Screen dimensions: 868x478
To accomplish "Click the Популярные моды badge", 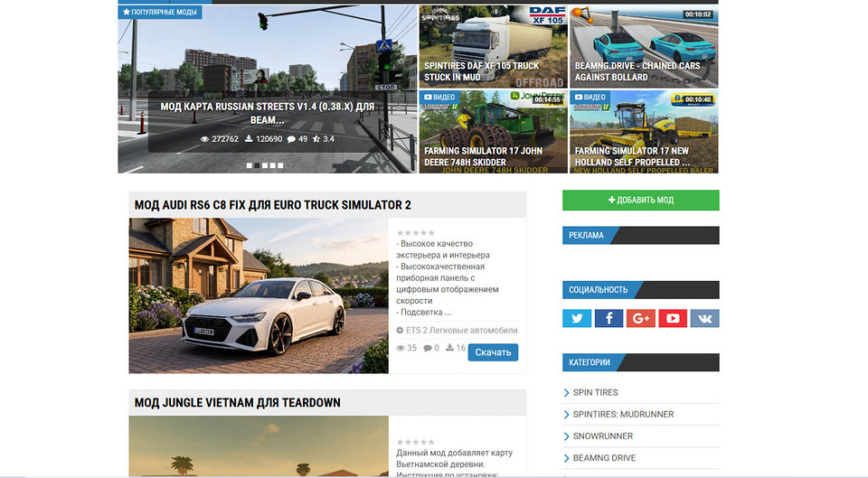I will pos(160,12).
